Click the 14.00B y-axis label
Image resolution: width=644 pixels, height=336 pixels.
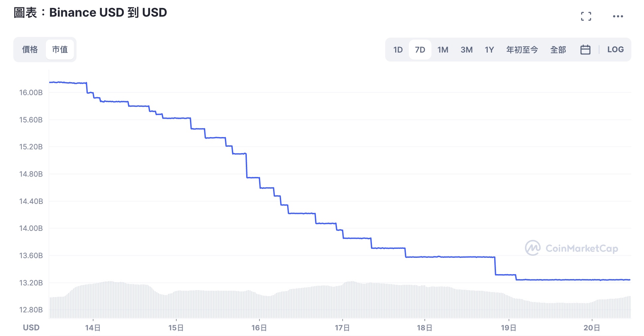[x=31, y=228]
